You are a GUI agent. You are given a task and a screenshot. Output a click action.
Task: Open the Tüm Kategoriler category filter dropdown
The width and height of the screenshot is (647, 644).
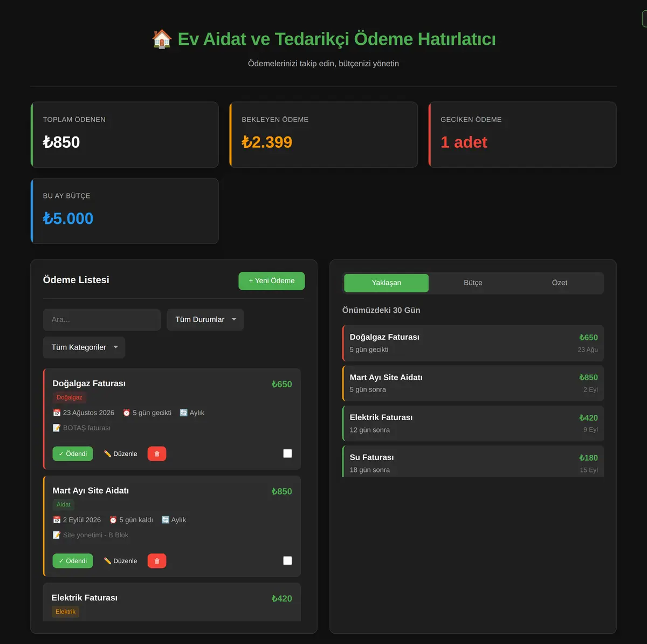coord(84,347)
